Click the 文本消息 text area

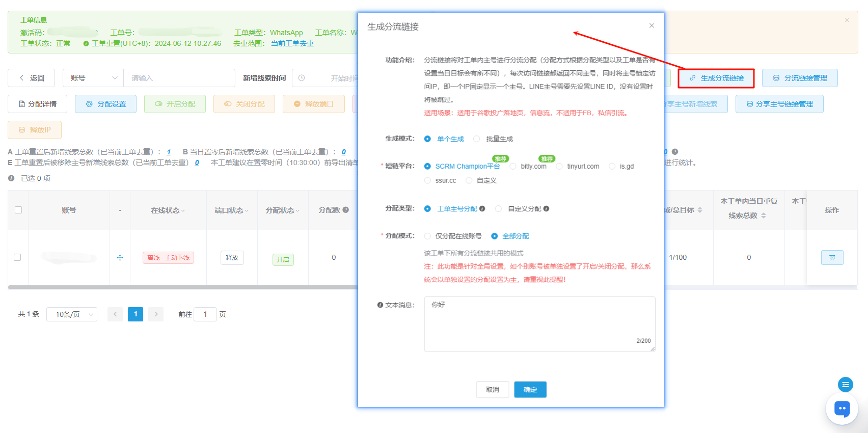539,323
